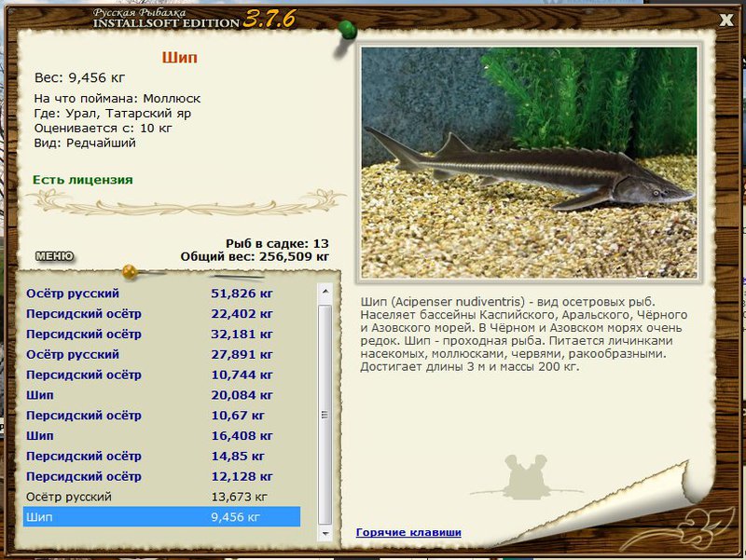Click the Есть лицензия label

click(83, 180)
